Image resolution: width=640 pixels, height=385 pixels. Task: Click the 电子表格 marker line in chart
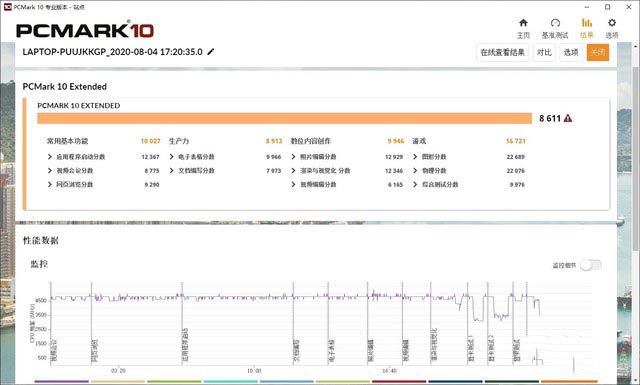click(328, 323)
